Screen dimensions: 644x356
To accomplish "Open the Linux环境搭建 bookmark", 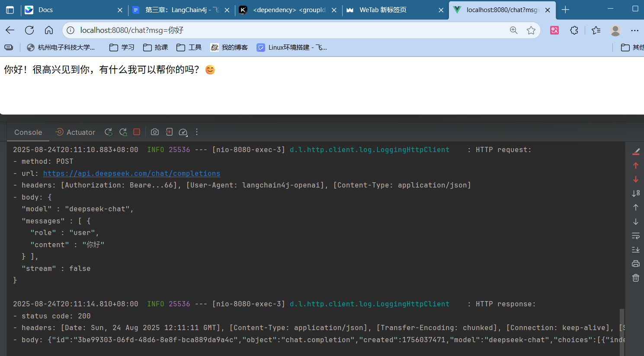I will (292, 48).
